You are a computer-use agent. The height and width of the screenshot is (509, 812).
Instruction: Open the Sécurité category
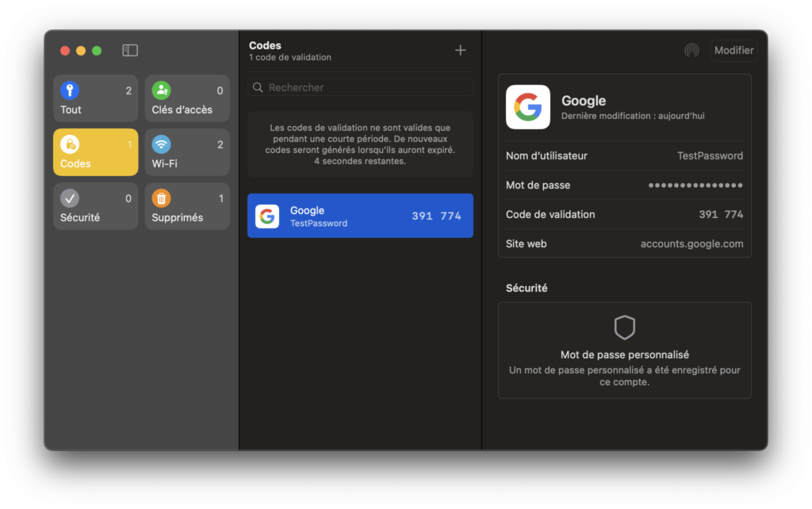[x=96, y=206]
